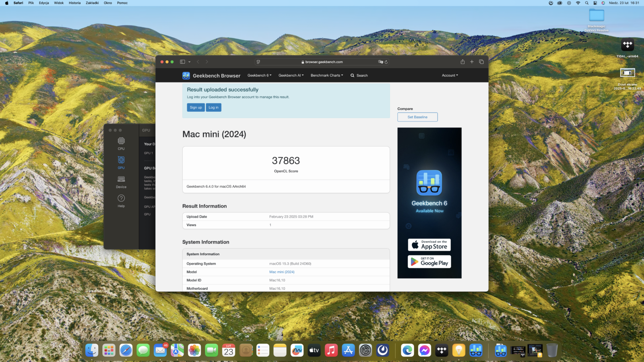Open a new tab with plus icon
This screenshot has width=644, height=362.
[472, 62]
